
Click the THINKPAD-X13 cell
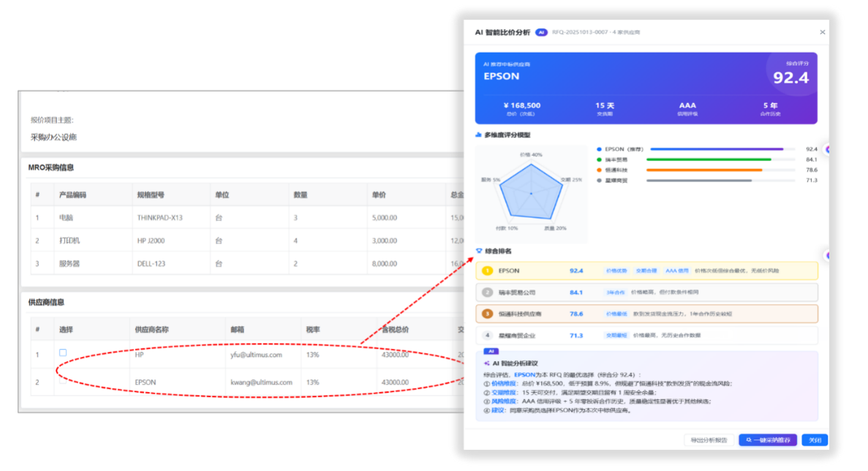pyautogui.click(x=160, y=218)
